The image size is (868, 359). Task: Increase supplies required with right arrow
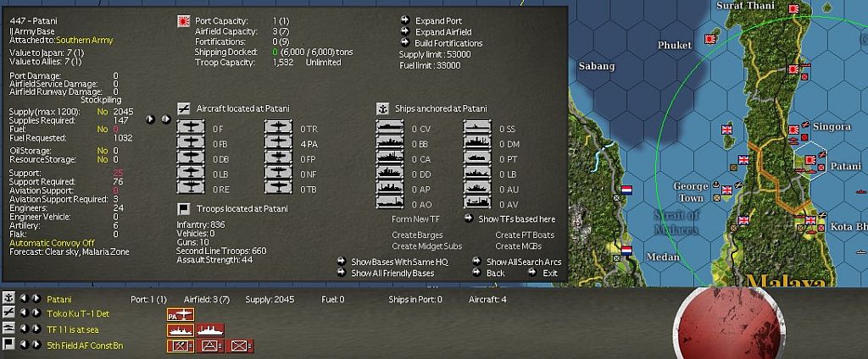tap(165, 119)
